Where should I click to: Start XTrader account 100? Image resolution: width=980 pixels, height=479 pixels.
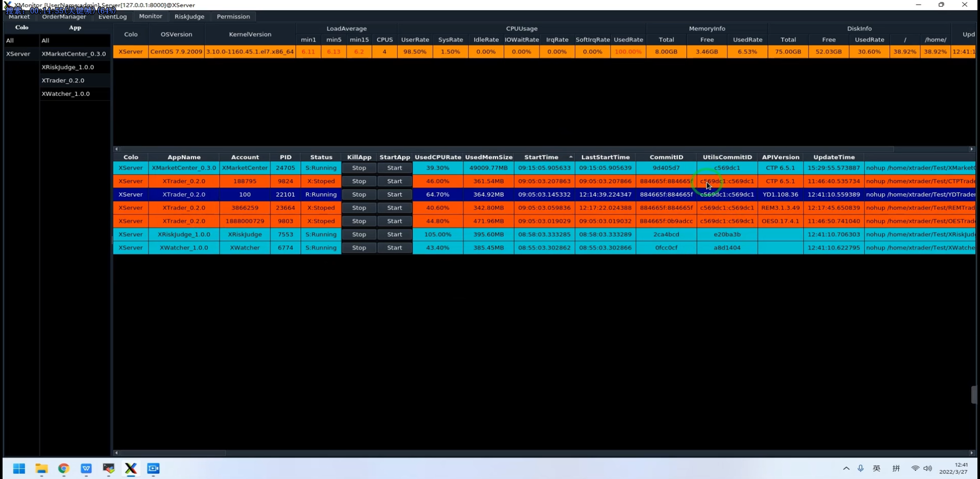pyautogui.click(x=394, y=195)
